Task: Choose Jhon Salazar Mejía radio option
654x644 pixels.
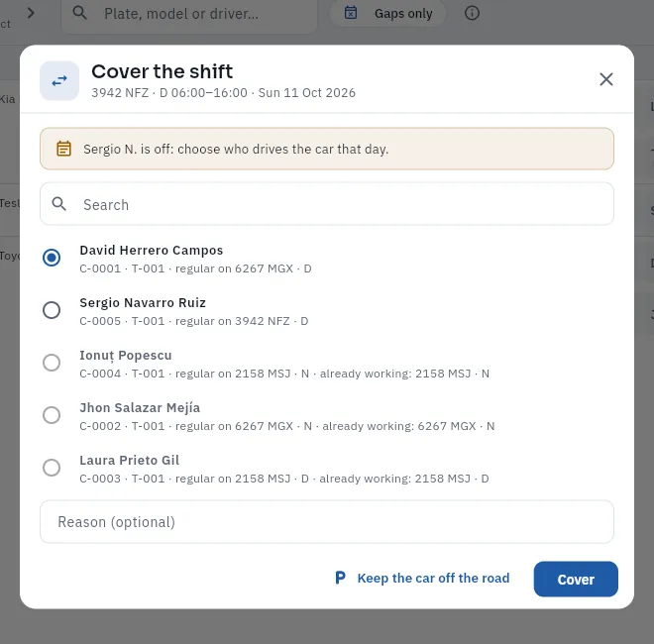Action: [52, 415]
